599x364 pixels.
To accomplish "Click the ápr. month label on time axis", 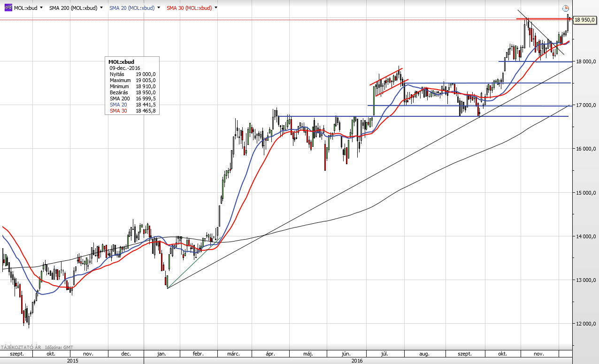I will point(270,354).
